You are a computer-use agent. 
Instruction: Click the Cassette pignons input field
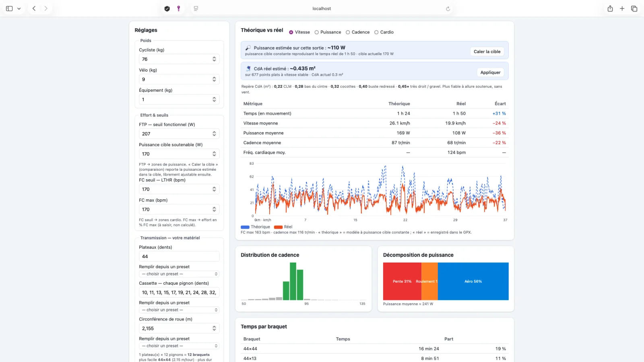(x=179, y=293)
